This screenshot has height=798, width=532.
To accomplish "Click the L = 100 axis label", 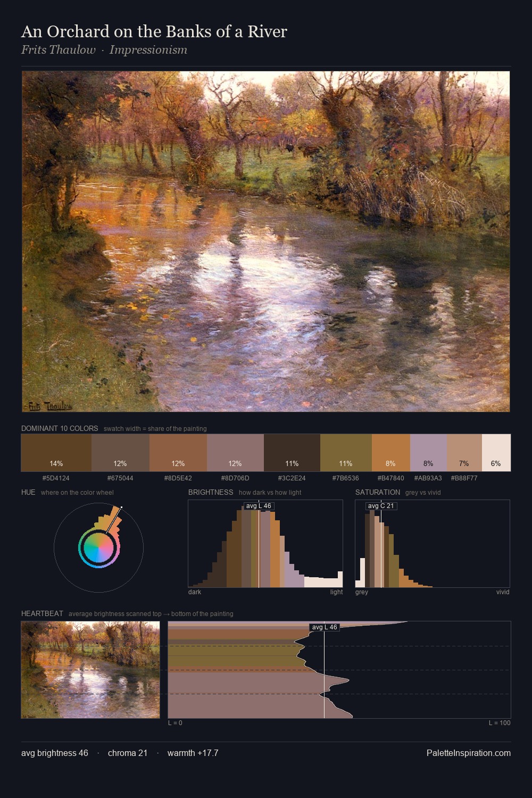I will (x=500, y=723).
